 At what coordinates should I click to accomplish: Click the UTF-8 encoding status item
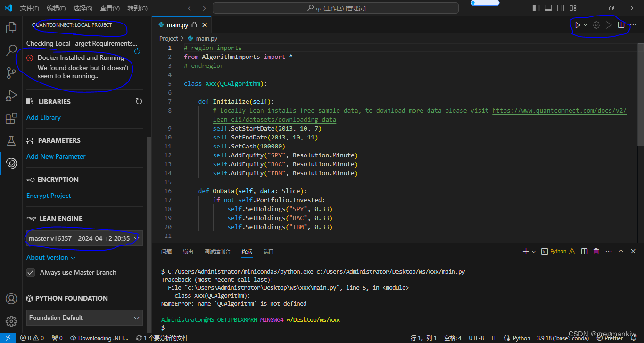click(x=476, y=338)
